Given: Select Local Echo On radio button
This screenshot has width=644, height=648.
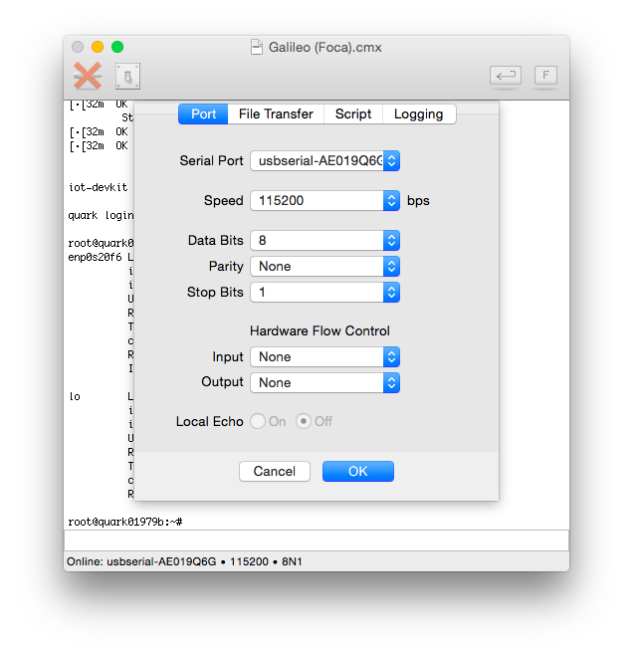Looking at the screenshot, I should coord(258,421).
